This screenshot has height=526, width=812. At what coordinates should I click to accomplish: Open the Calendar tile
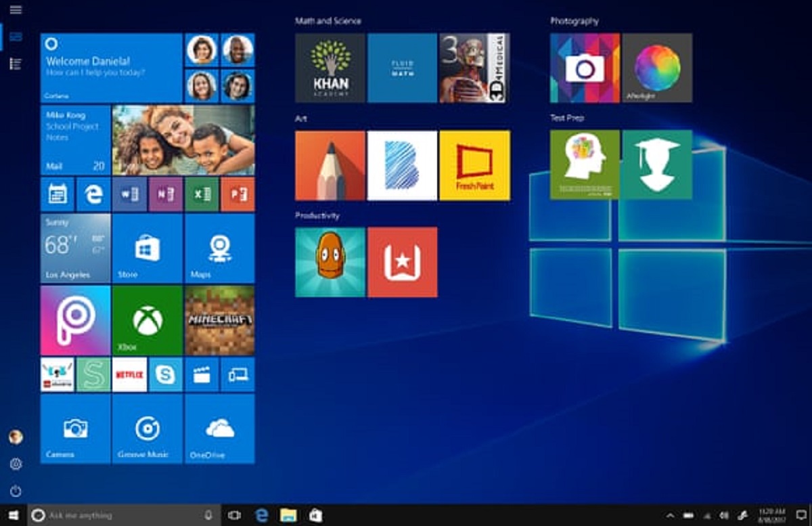click(x=58, y=194)
